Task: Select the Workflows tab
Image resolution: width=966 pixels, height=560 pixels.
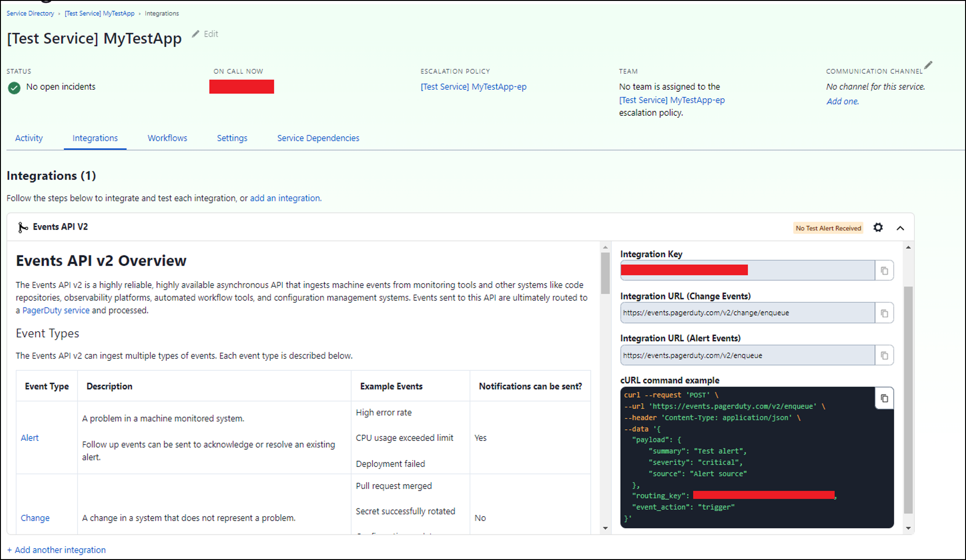Action: (167, 138)
